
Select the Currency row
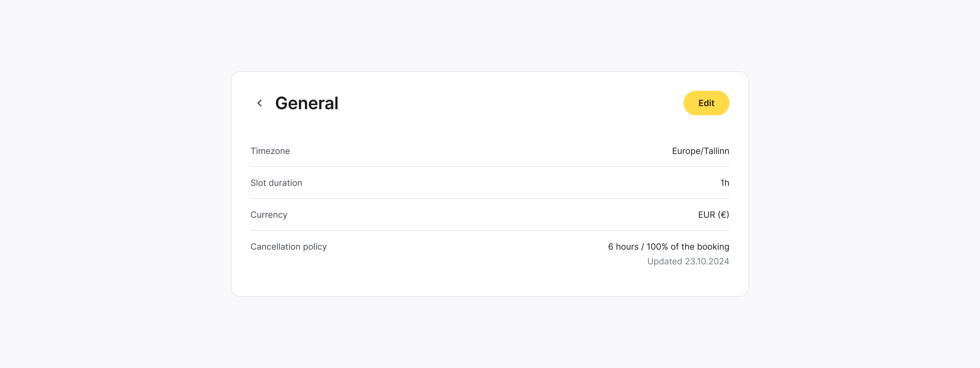[490, 214]
